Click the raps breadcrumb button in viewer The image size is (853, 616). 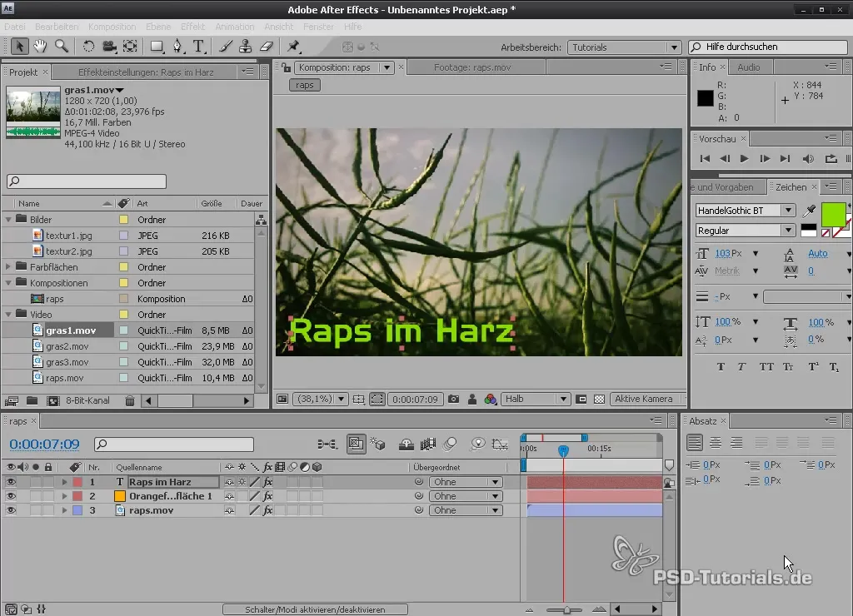coord(305,85)
